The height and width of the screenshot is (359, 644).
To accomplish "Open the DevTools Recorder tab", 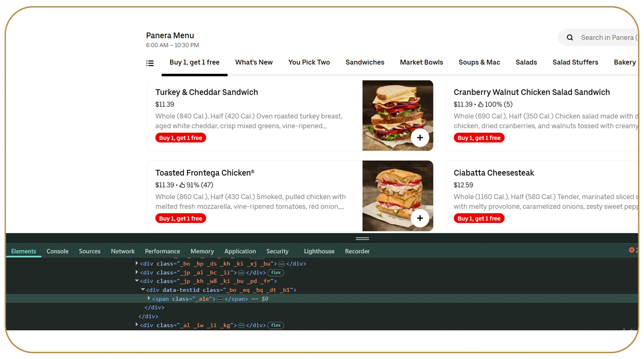I will pos(357,251).
